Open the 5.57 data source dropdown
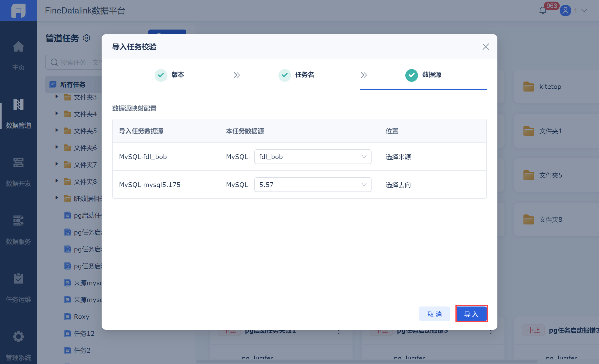The width and height of the screenshot is (599, 364). [x=313, y=185]
